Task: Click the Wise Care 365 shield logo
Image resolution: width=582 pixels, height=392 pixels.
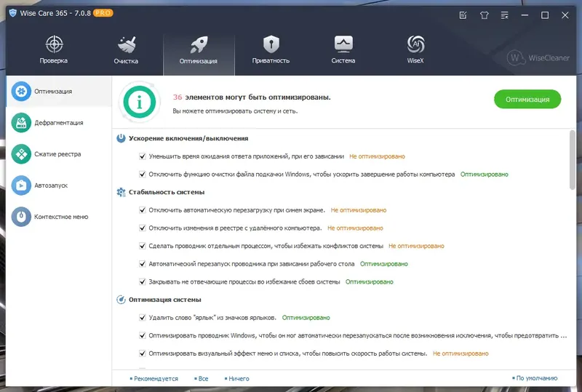Action: 13,13
